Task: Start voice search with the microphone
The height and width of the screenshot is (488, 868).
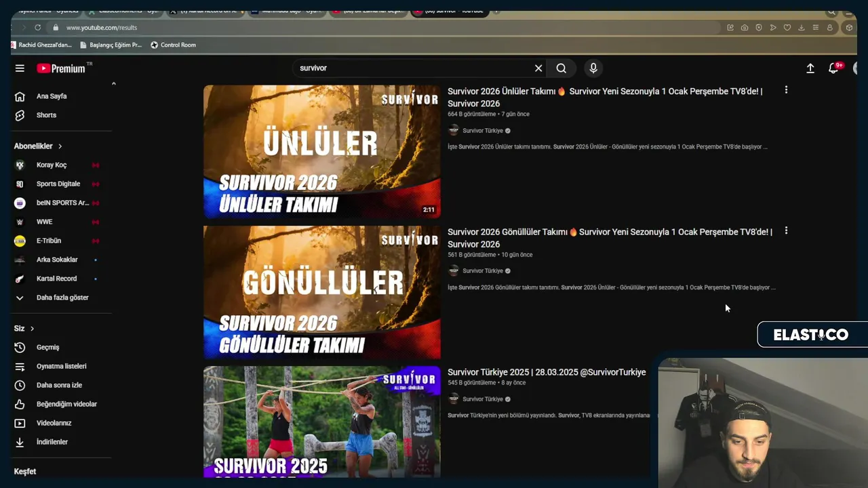Action: (593, 68)
